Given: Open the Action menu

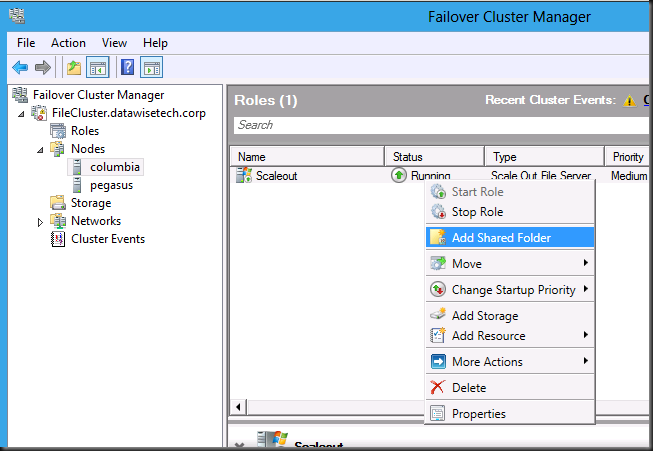Looking at the screenshot, I should coord(68,43).
